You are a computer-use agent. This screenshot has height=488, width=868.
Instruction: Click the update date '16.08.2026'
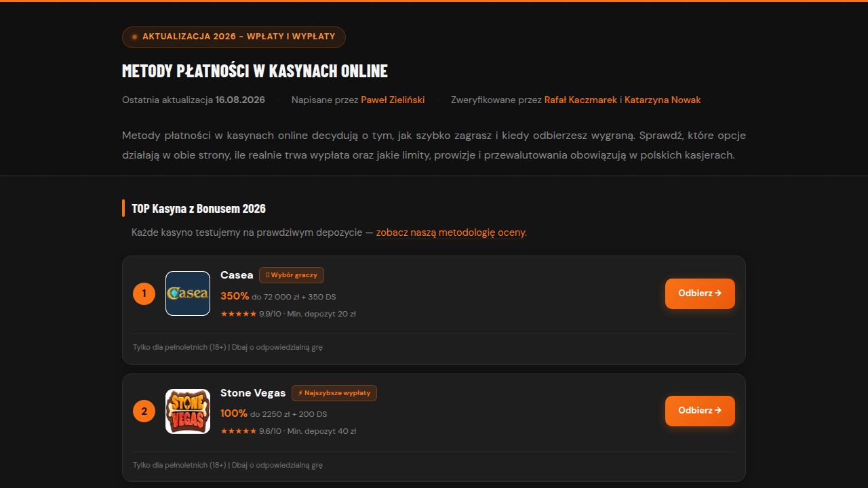[x=240, y=100]
